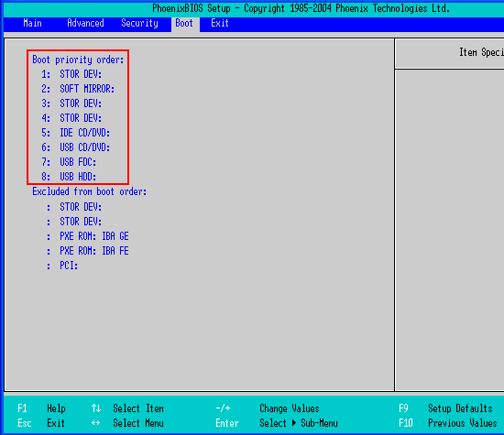The image size is (504, 435).
Task: Select boot entry 1: STOR DEV
Action: tap(71, 74)
